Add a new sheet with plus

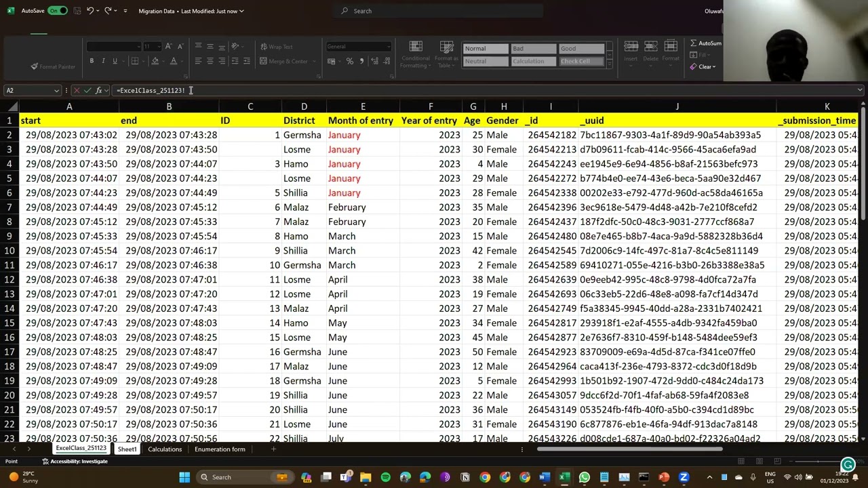[273, 449]
